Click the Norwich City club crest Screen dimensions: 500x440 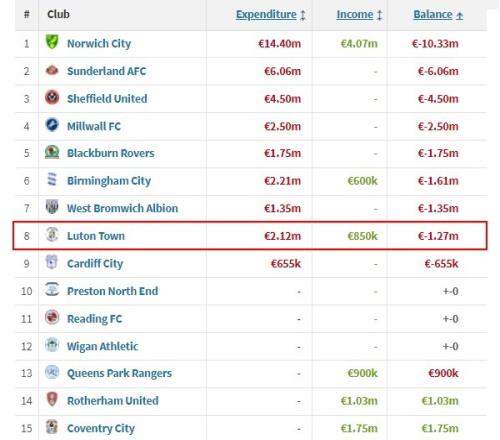[x=52, y=42]
